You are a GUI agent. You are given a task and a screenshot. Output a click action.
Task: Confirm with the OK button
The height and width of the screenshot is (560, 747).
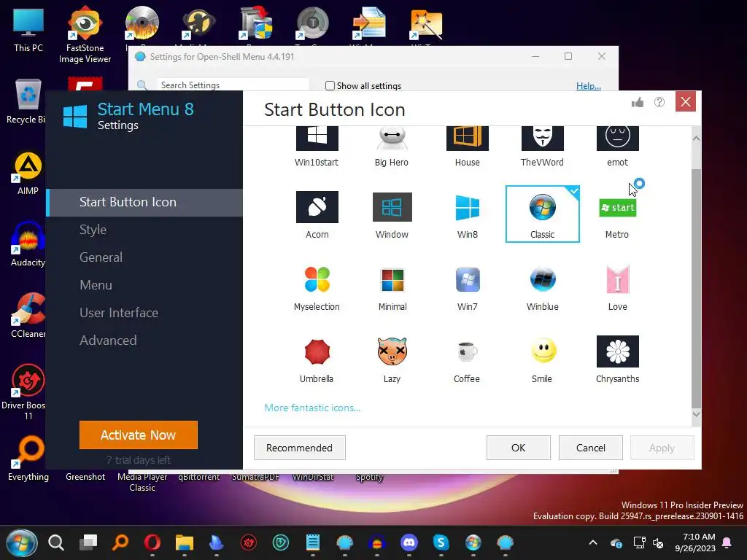pyautogui.click(x=519, y=448)
